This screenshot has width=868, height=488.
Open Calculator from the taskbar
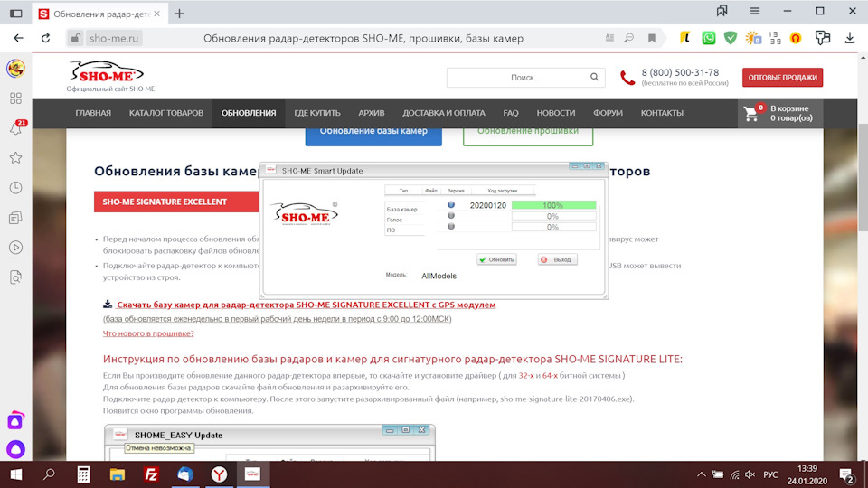(x=83, y=474)
